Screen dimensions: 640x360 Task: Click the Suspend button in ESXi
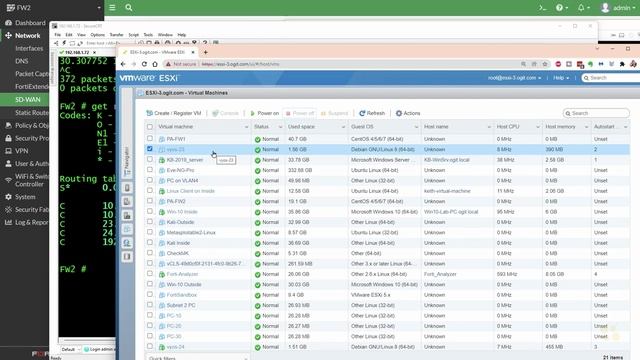[x=334, y=113]
